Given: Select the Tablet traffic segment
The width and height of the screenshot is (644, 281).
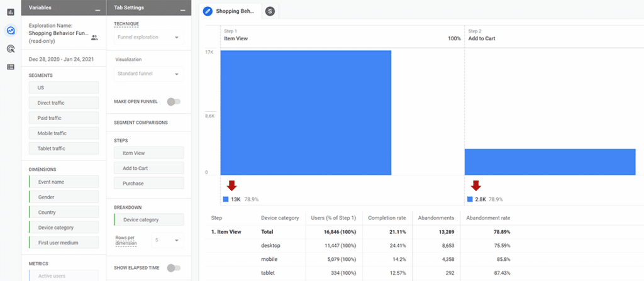Looking at the screenshot, I should (64, 148).
